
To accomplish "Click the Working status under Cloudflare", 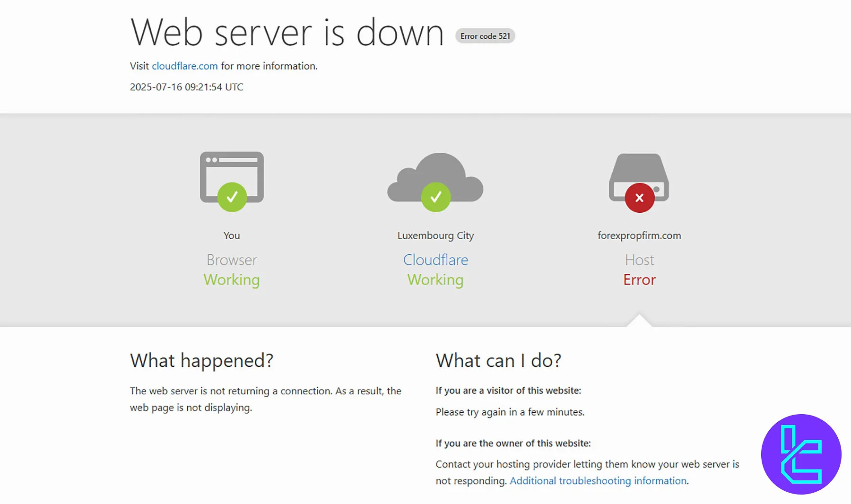I will point(435,280).
